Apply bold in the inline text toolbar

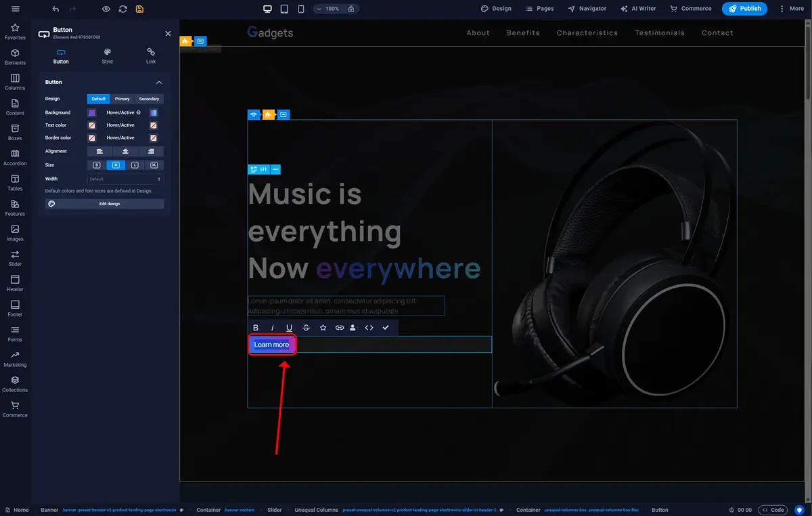pyautogui.click(x=256, y=328)
